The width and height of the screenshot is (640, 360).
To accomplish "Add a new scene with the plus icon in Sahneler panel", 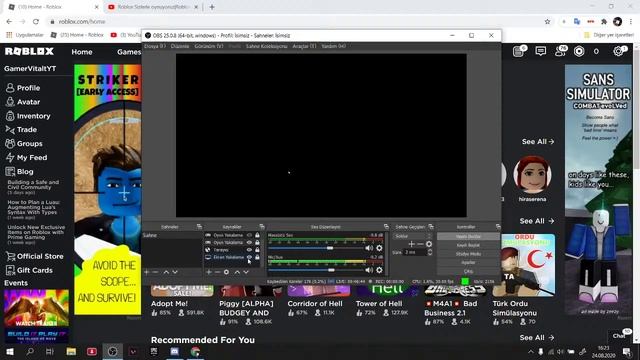I will tap(147, 272).
